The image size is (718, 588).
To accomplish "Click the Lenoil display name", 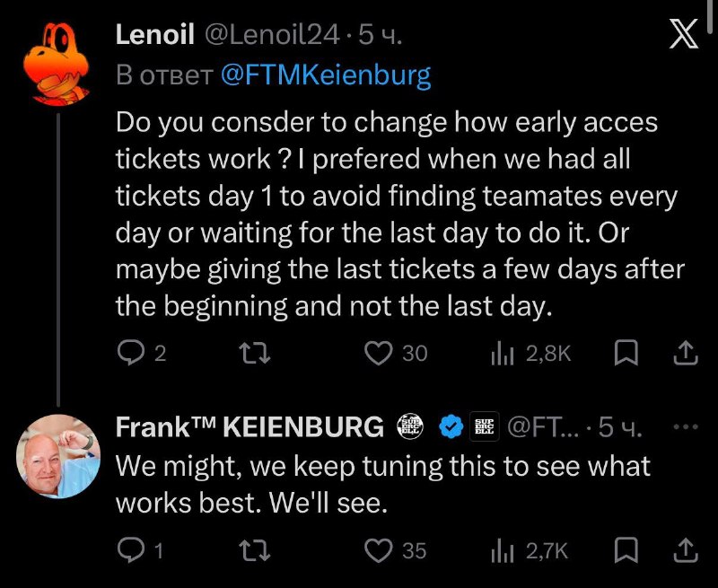I will click(155, 35).
